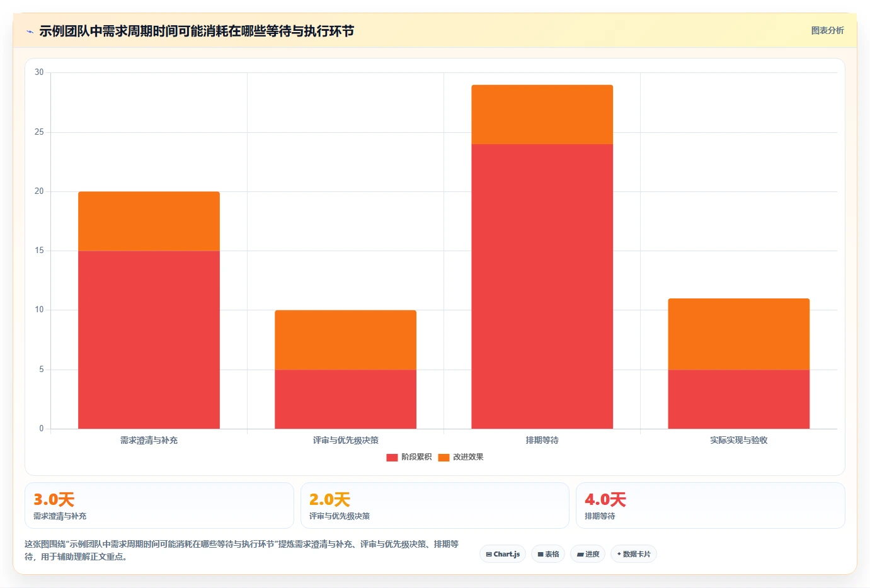This screenshot has height=588, width=870.
Task: Select the orange 需求澄清与补充 bar segment
Action: 149,221
